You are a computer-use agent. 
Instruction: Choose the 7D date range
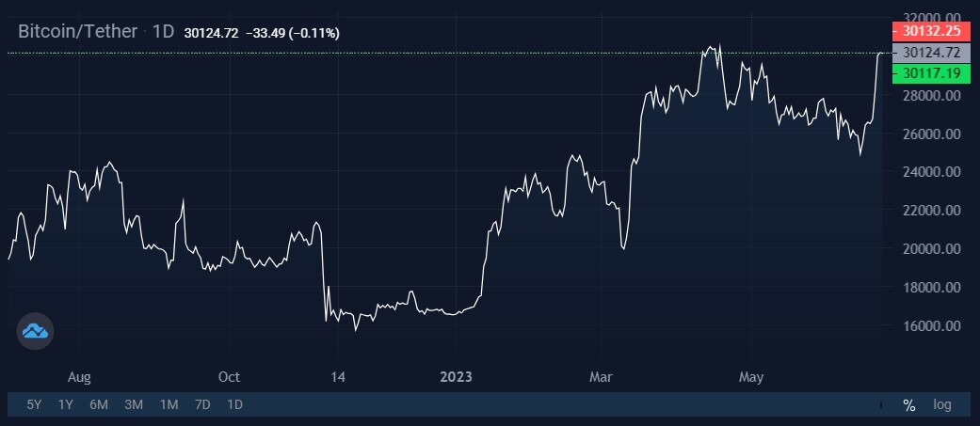coord(202,404)
